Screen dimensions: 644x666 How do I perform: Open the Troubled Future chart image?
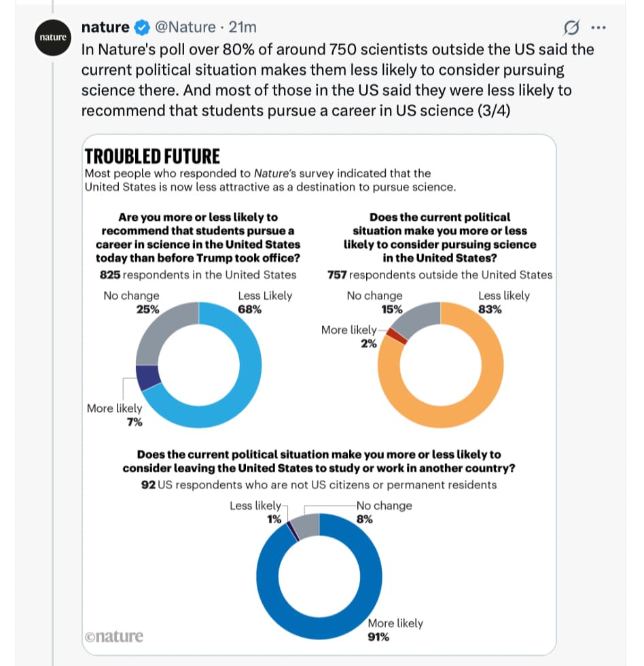[319, 395]
